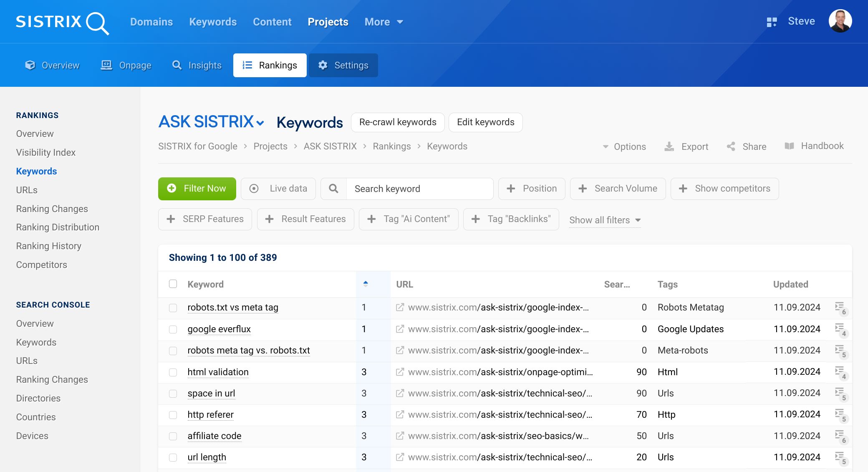Screen dimensions: 868x472
Task: Check the robots meta tag vs. robots.txt row
Action: pos(173,351)
